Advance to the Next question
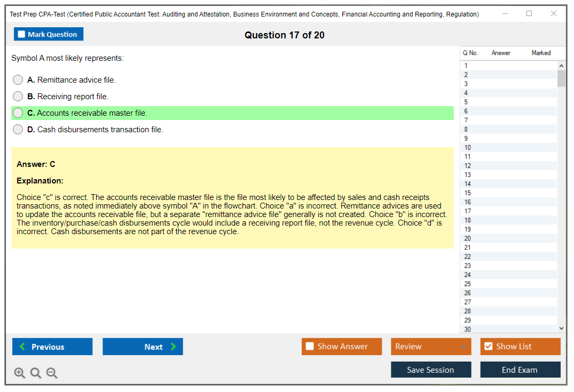574x392 pixels. 143,347
